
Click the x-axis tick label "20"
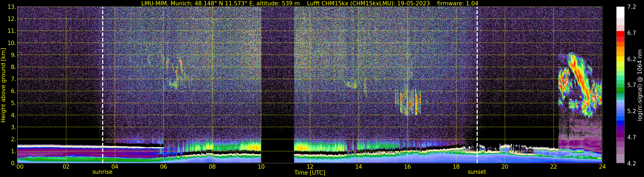[x=505, y=167]
